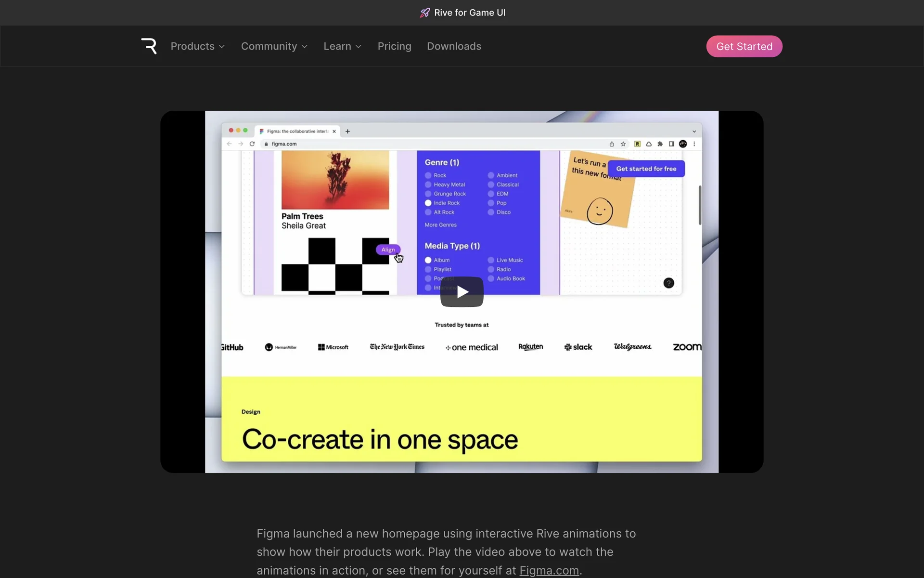The image size is (924, 578).
Task: Open the Community dropdown menu
Action: point(274,46)
